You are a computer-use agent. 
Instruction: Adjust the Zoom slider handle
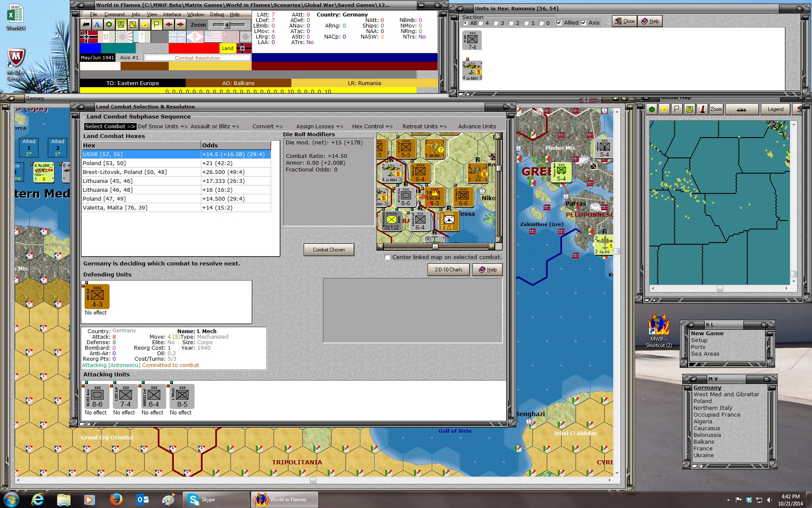coord(227,25)
